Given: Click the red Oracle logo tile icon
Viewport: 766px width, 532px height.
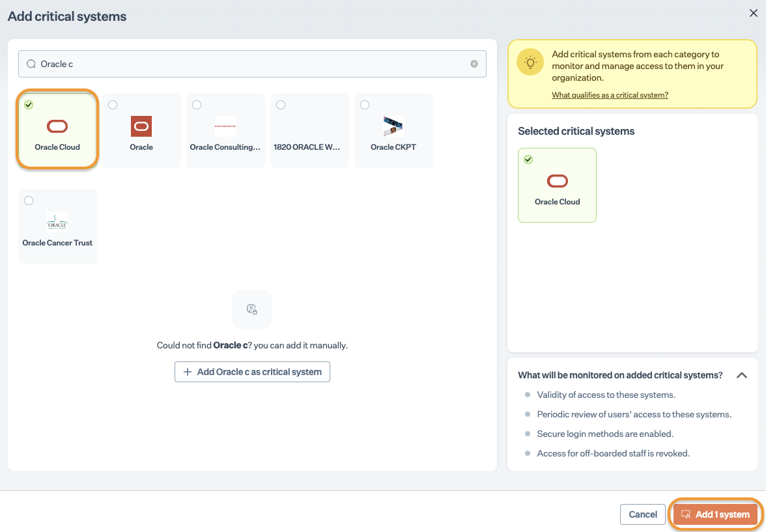Looking at the screenshot, I should [x=141, y=126].
